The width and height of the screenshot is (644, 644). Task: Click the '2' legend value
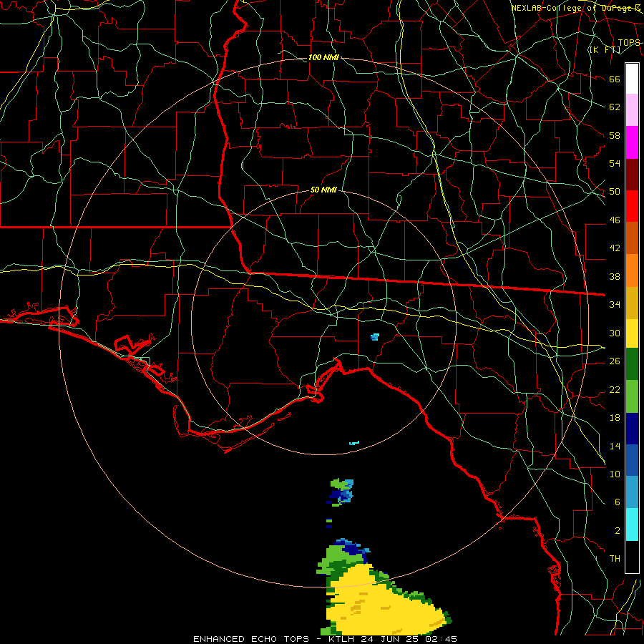coord(618,531)
